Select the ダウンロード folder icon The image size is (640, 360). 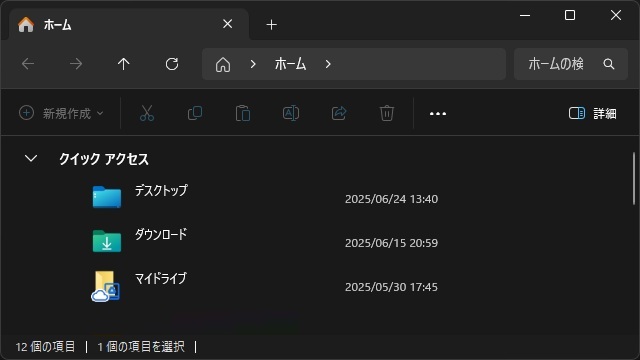pyautogui.click(x=107, y=241)
